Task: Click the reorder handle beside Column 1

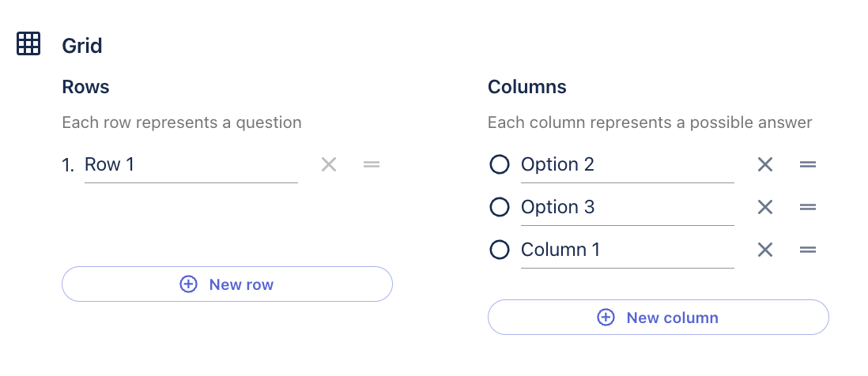Action: coord(807,250)
